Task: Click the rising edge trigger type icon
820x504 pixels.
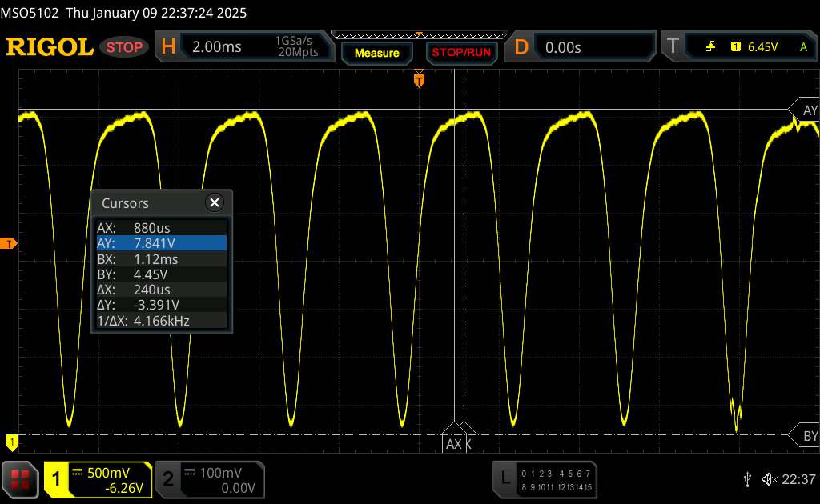Action: [710, 47]
